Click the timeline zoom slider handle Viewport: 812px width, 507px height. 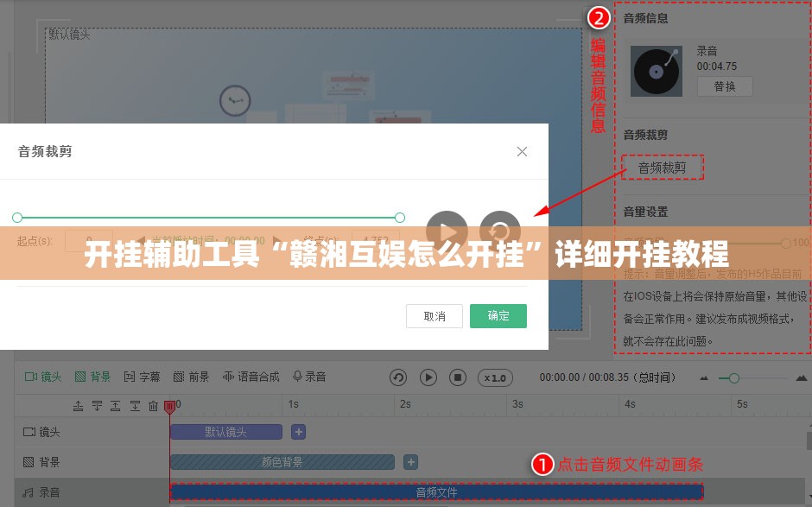click(x=733, y=378)
